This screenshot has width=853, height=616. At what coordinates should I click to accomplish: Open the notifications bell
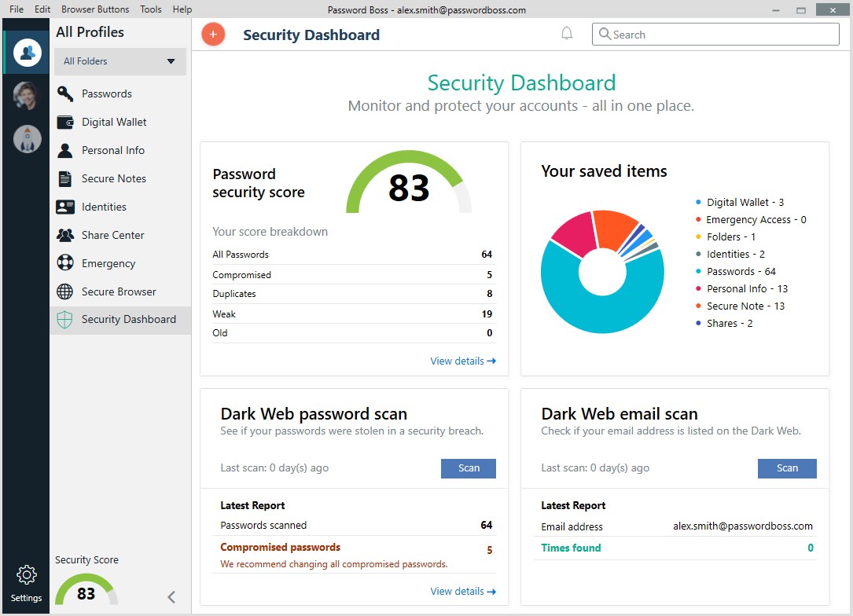tap(567, 34)
